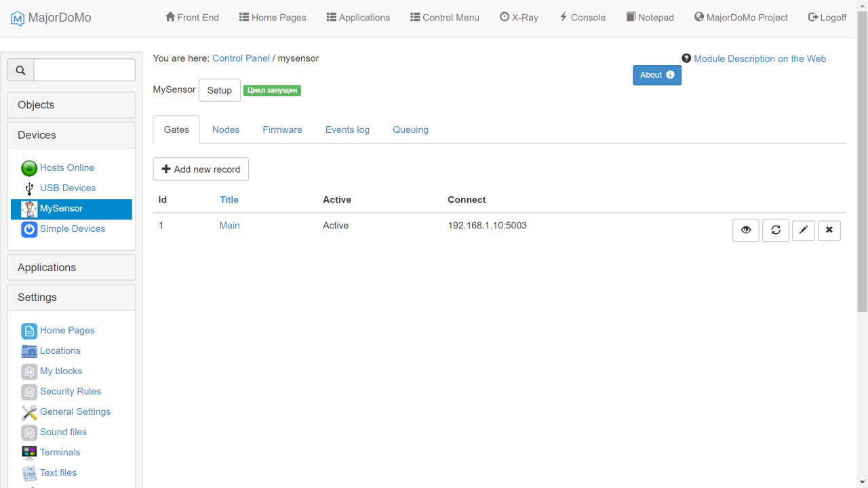Click the refresh icon in Main row

click(x=775, y=230)
